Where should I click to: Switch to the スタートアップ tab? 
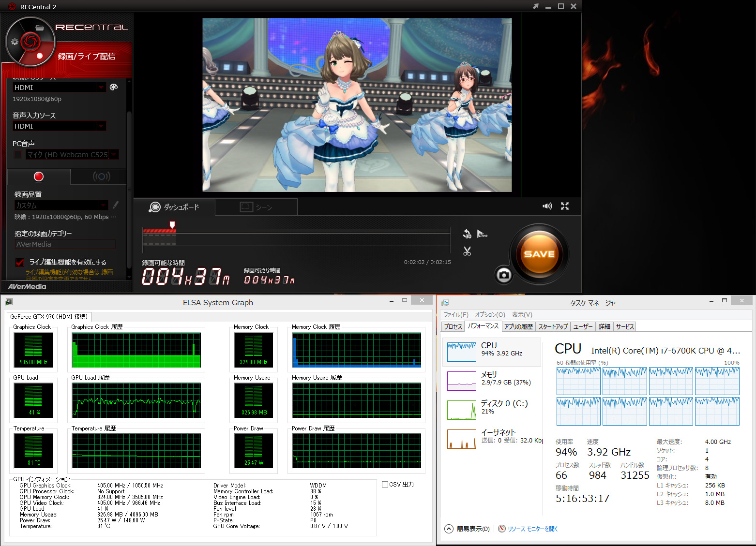coord(553,326)
